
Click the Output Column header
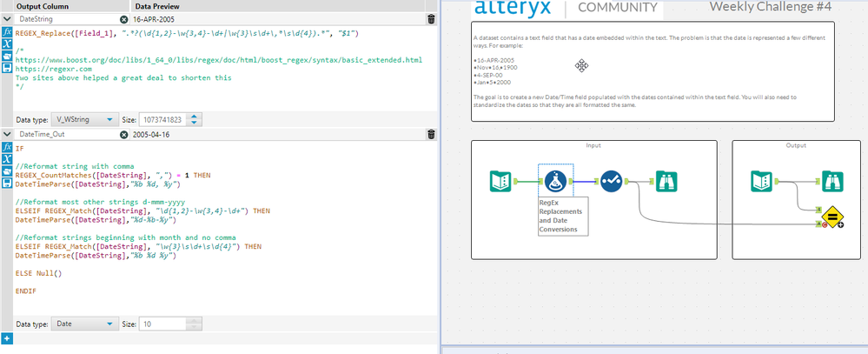pos(43,7)
